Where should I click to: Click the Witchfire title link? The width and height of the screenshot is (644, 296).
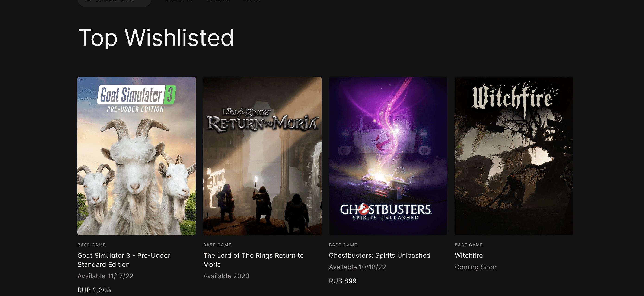469,255
